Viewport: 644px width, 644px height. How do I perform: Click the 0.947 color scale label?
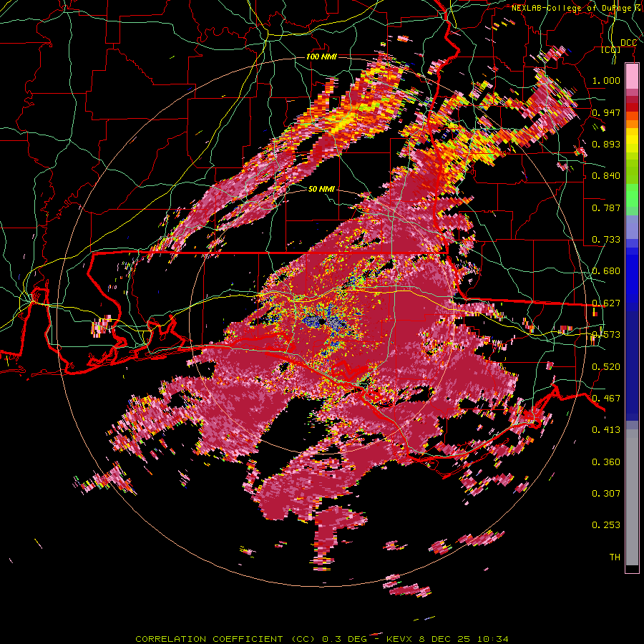(x=606, y=112)
